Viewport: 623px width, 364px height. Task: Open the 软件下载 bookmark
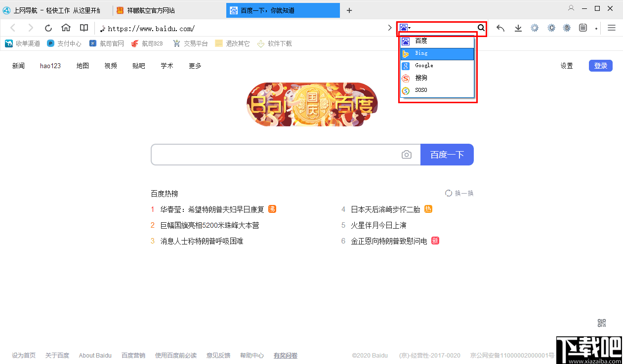tap(275, 43)
